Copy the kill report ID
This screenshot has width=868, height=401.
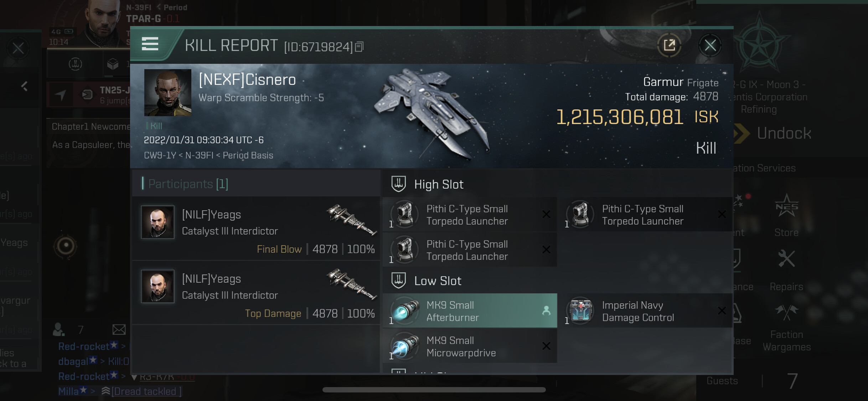[359, 47]
